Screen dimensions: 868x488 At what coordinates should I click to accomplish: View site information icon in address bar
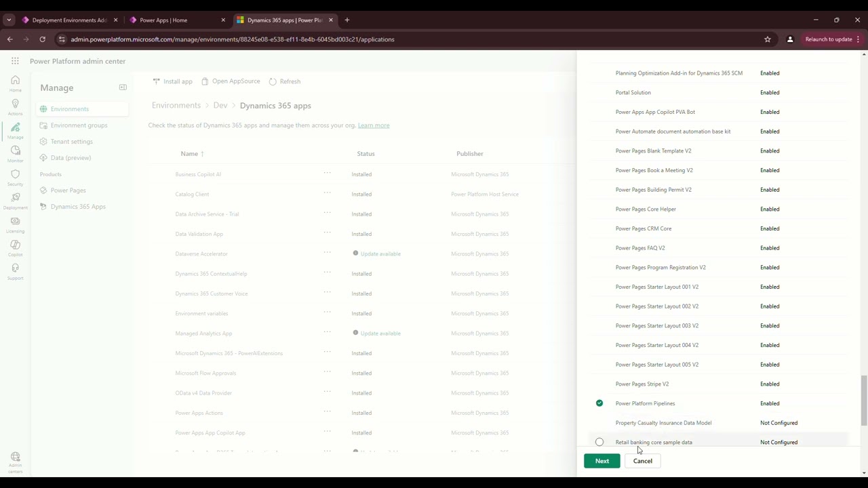62,39
